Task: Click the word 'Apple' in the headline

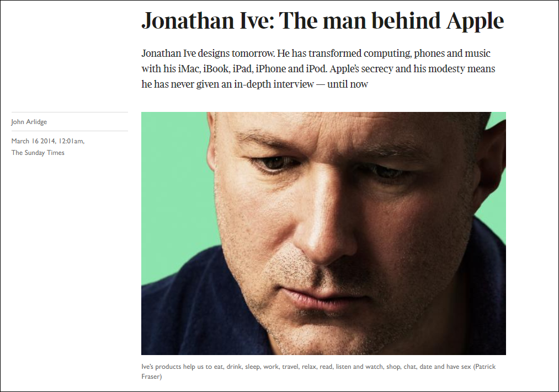Action: 475,22
